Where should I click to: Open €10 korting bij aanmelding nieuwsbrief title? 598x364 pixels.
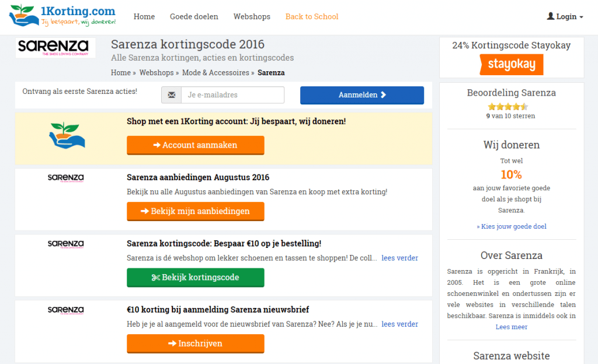218,310
